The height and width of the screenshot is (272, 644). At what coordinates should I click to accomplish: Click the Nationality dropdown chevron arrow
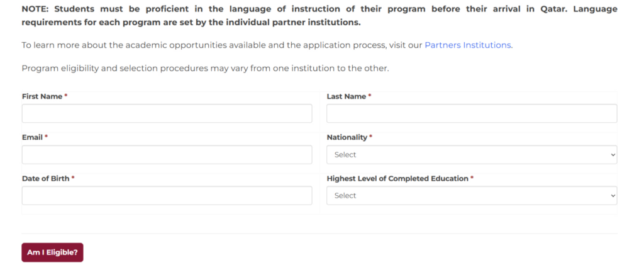(613, 154)
